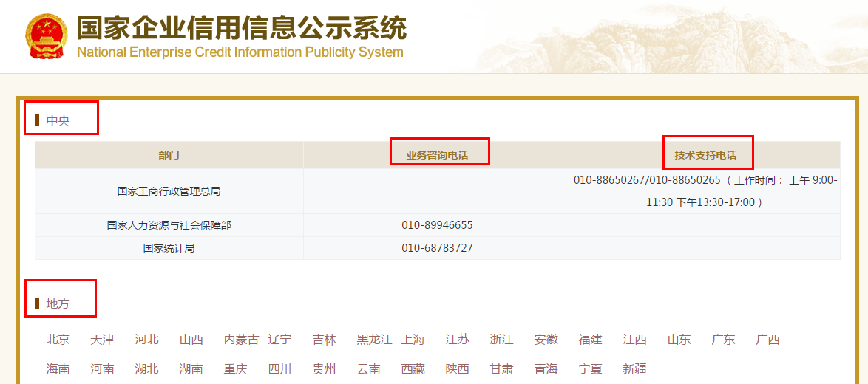
Task: Click phone number 010-68783727
Action: tap(437, 248)
